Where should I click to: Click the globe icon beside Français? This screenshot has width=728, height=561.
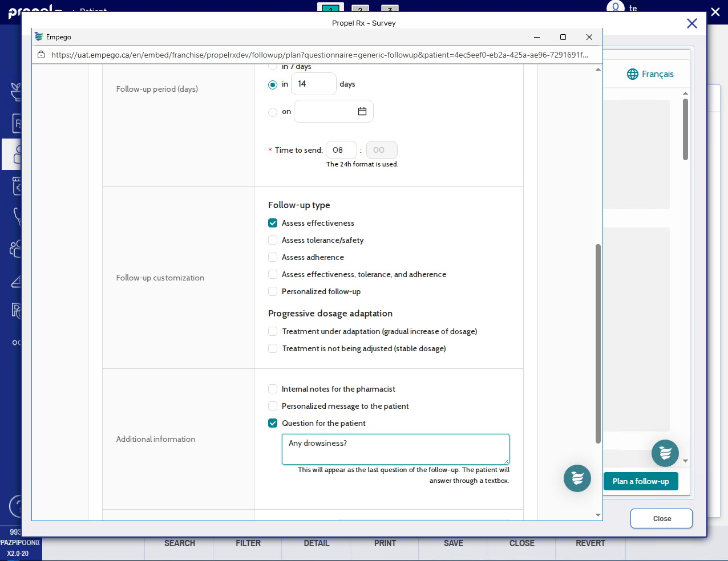coord(632,74)
